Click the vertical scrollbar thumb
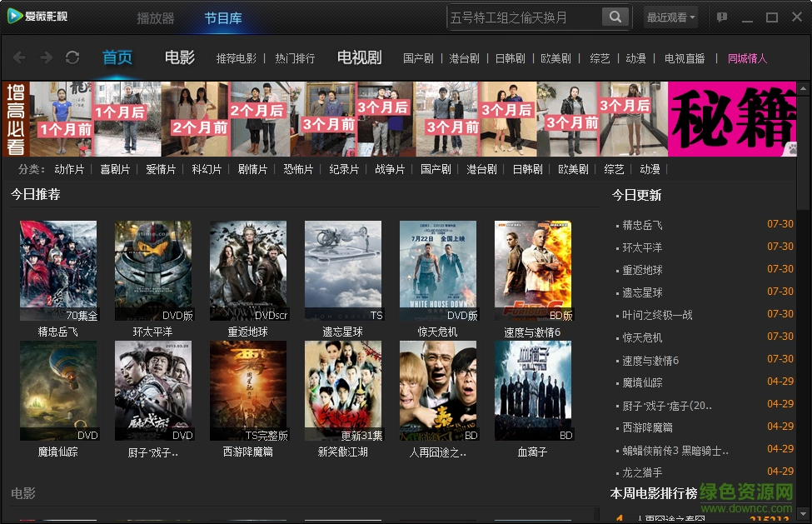Image resolution: width=812 pixels, height=524 pixels. [x=803, y=152]
